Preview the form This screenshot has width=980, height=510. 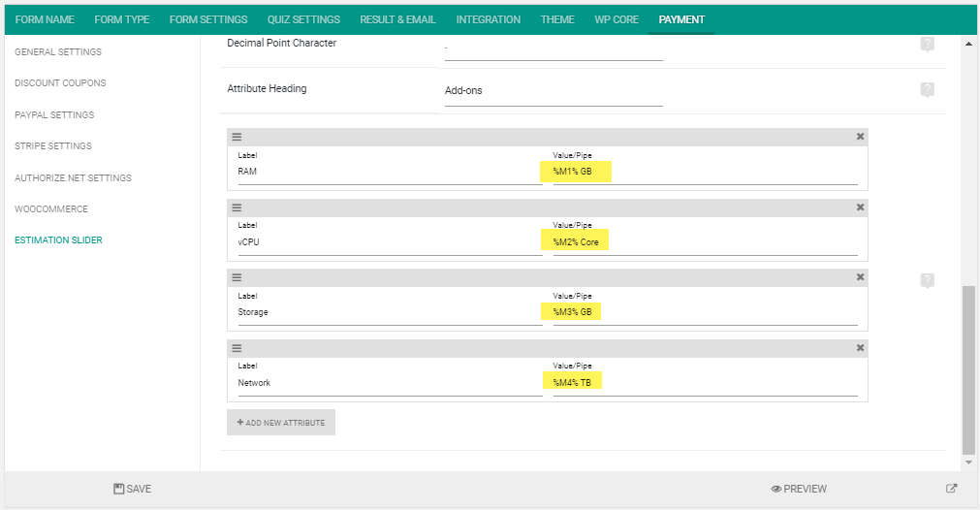tap(799, 489)
